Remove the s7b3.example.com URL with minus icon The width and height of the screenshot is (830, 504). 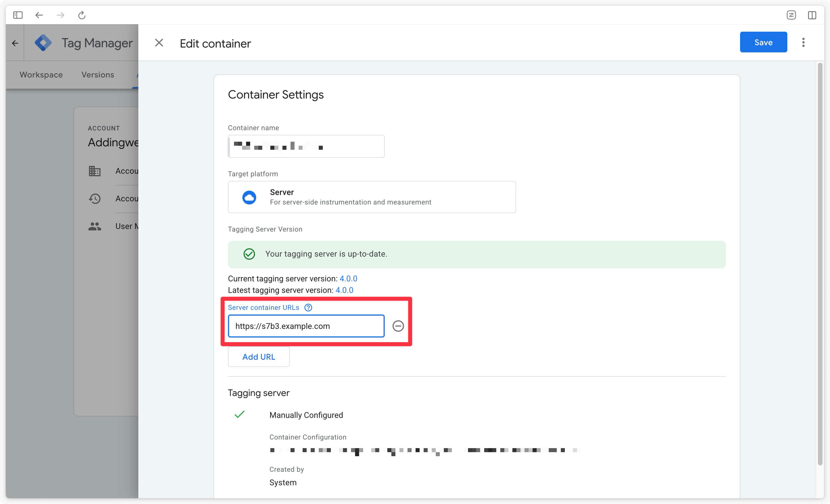pos(398,325)
